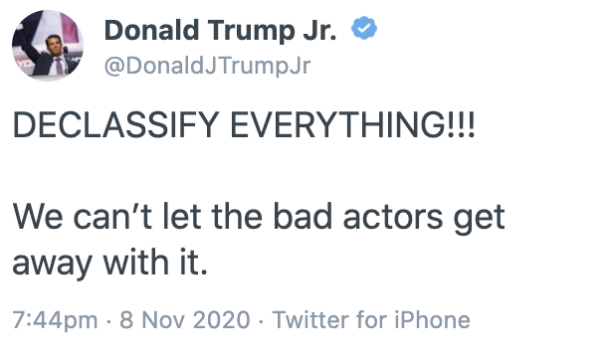This screenshot has width=609, height=364.
Task: Open the Twitter for iPhone source label
Action: coord(371,320)
